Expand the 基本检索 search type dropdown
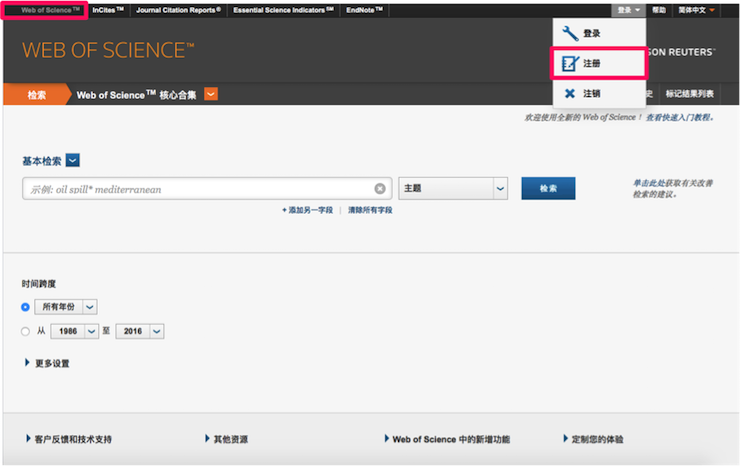Image resolution: width=740 pixels, height=466 pixels. coord(73,161)
